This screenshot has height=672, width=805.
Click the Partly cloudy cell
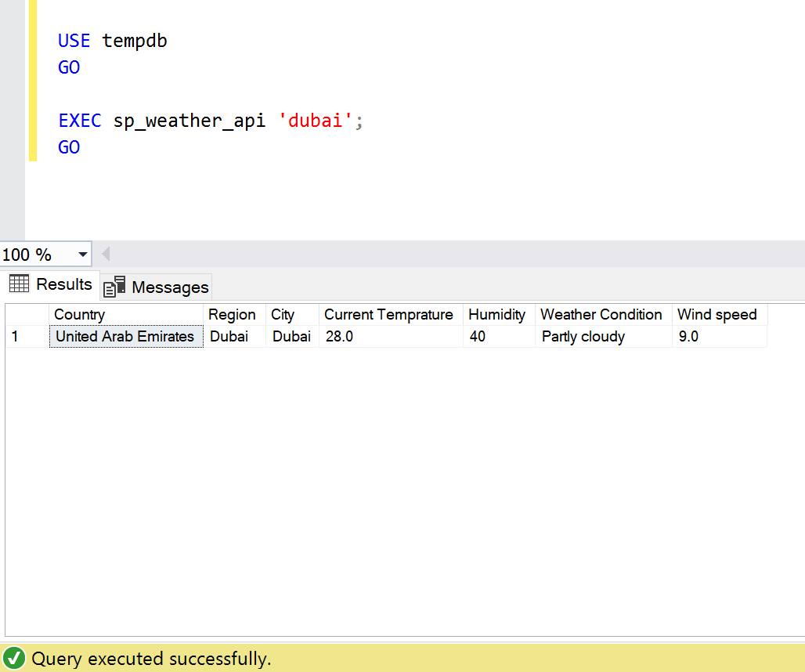pos(583,337)
